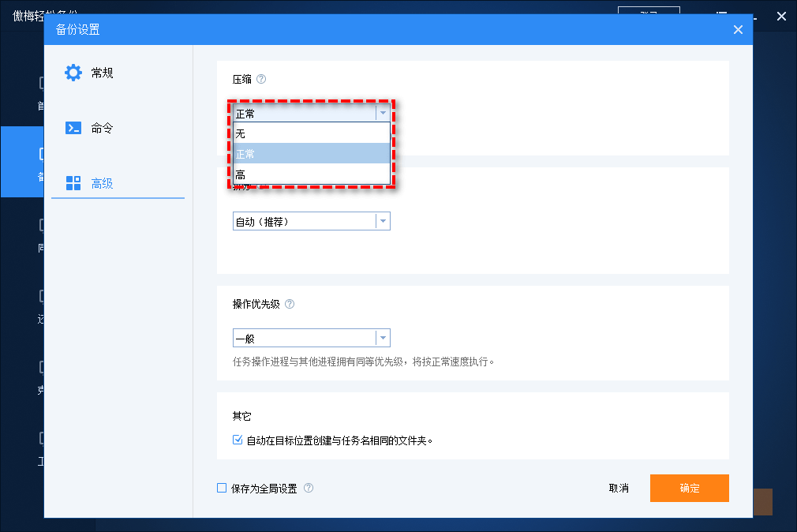
Task: Click the gear icon beside 常规
Action: click(73, 73)
